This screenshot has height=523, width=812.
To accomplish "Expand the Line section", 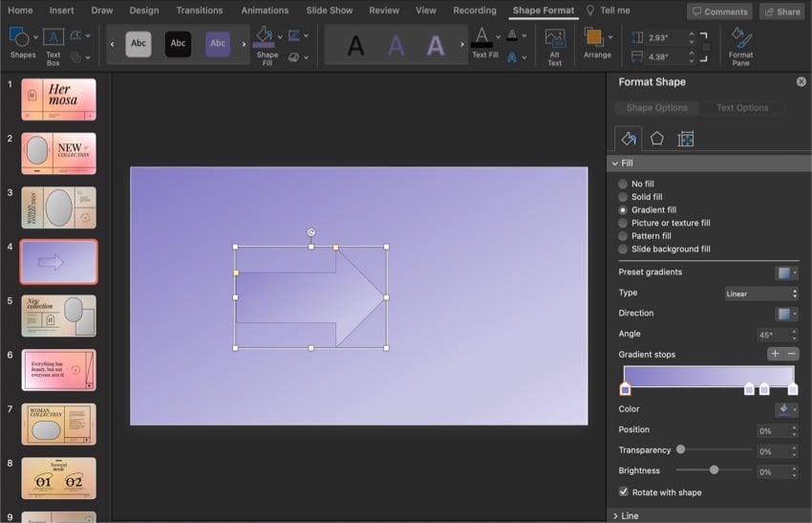I will point(630,515).
